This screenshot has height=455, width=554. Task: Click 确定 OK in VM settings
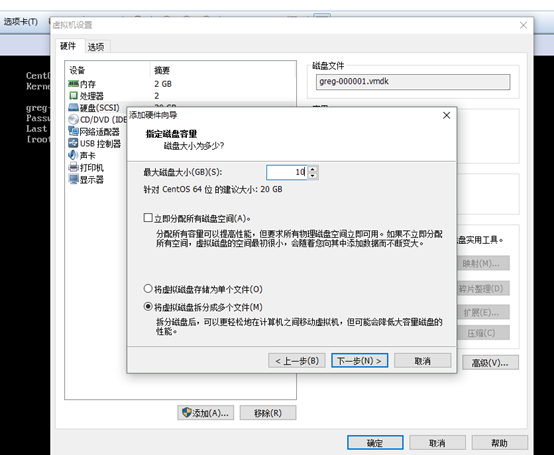click(x=375, y=443)
